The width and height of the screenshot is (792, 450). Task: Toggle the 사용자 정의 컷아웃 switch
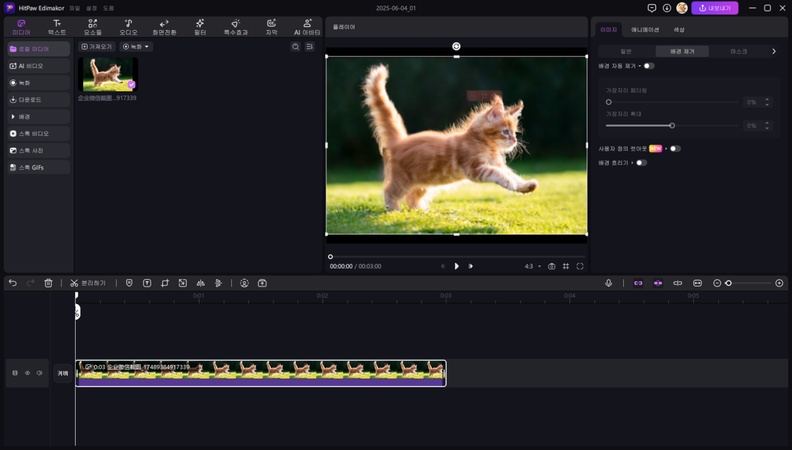[x=675, y=148]
